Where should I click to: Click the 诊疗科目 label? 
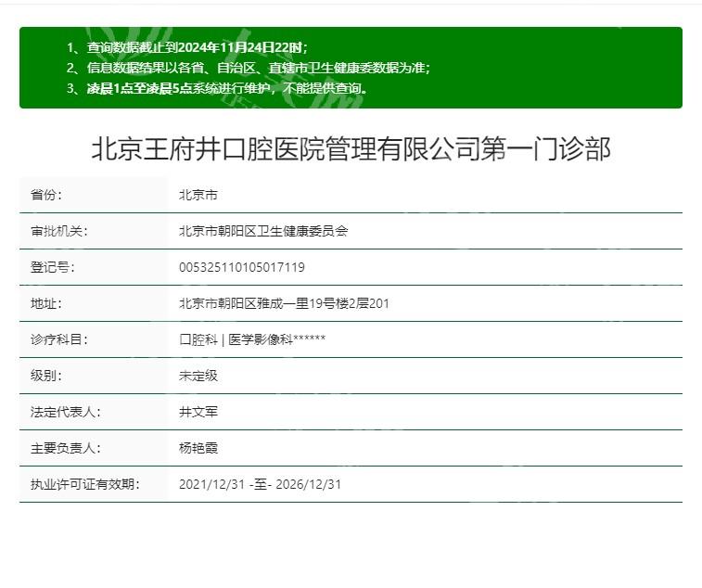coord(59,339)
